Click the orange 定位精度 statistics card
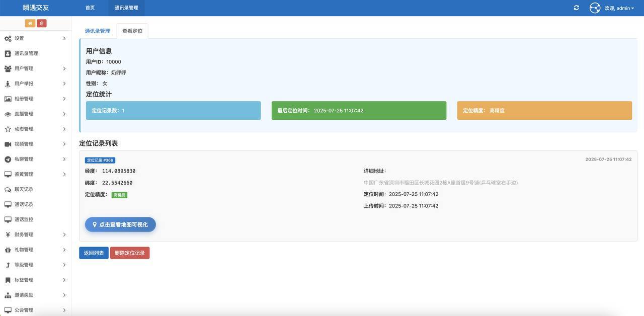The width and height of the screenshot is (644, 316). [x=544, y=111]
